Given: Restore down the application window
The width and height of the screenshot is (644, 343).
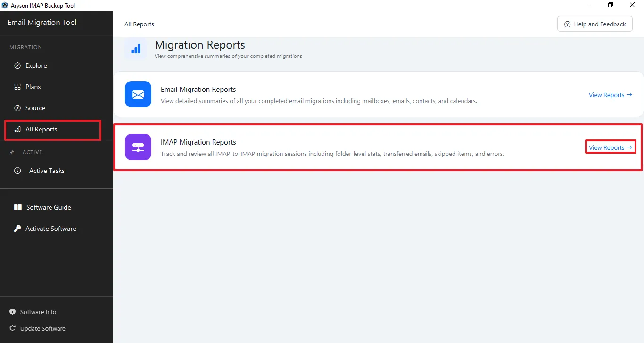Looking at the screenshot, I should 611,5.
